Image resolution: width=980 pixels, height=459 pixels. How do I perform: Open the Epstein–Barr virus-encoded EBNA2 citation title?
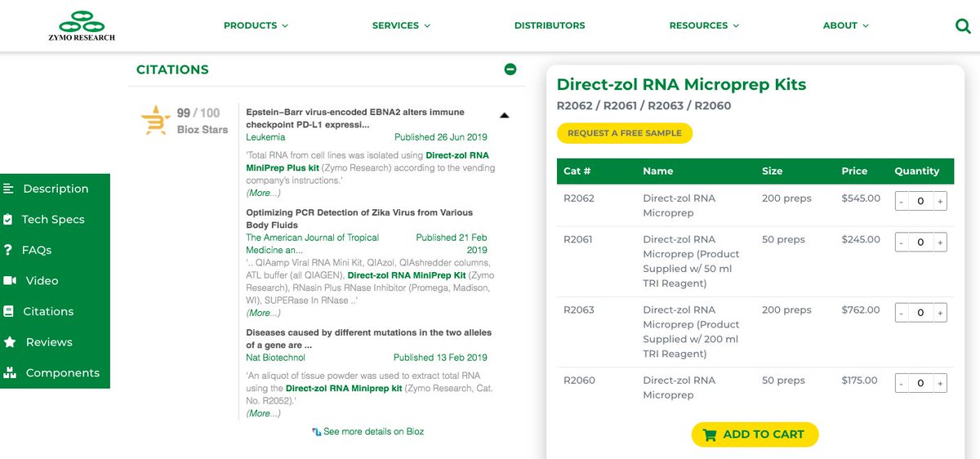point(355,118)
